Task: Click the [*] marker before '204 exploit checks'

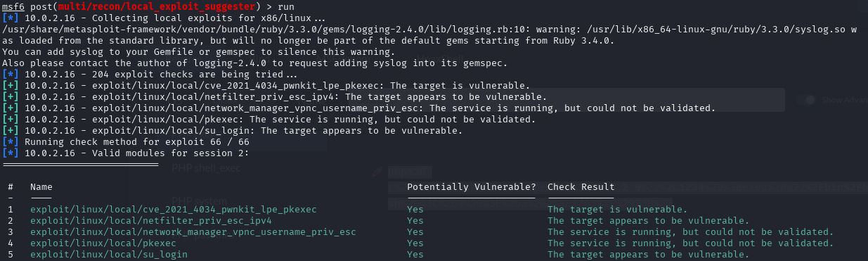Action: pyautogui.click(x=11, y=74)
